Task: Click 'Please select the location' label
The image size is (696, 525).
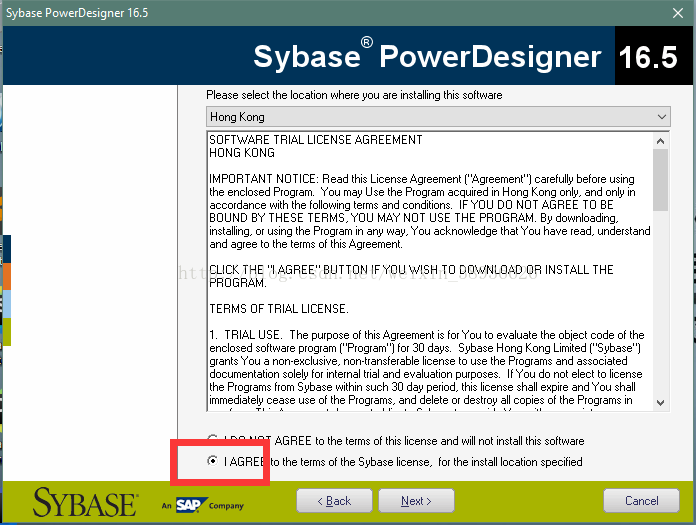Action: pyautogui.click(x=354, y=95)
